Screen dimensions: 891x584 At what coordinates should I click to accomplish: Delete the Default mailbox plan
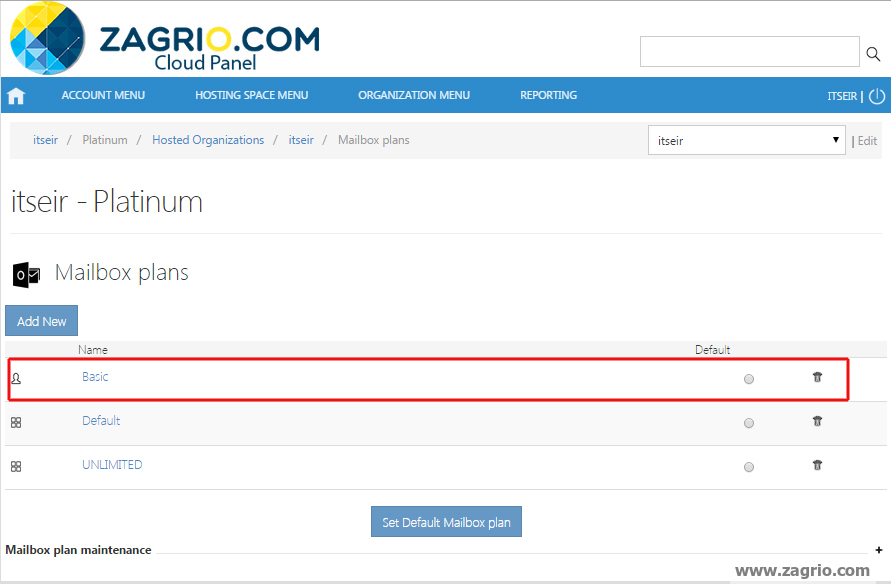[817, 421]
